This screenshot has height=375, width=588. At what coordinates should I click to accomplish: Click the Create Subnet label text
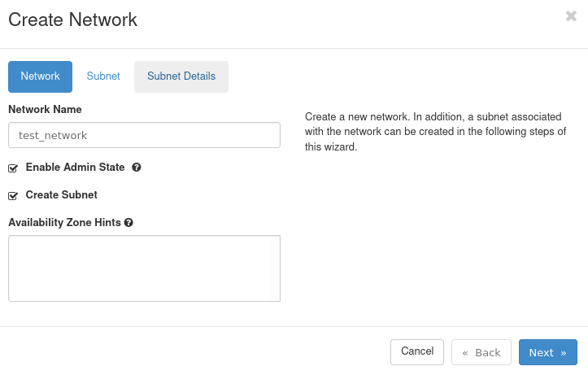click(61, 195)
